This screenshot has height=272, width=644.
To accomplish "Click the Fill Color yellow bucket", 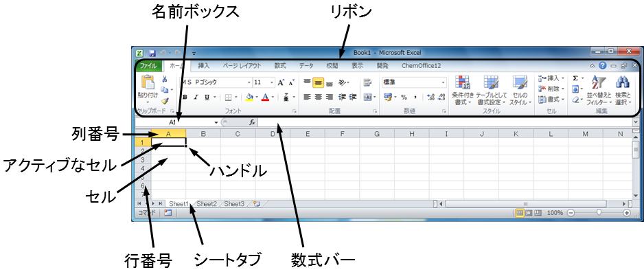I will click(x=249, y=98).
